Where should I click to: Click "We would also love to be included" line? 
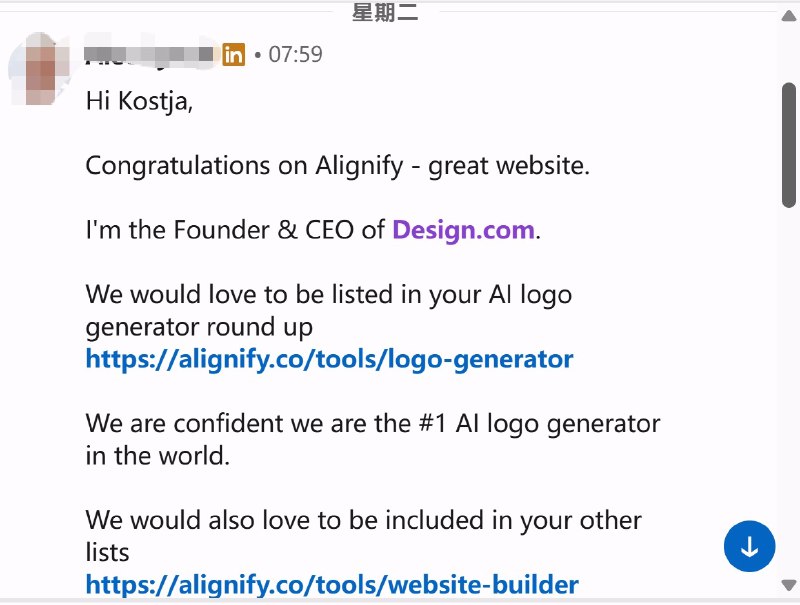click(363, 521)
